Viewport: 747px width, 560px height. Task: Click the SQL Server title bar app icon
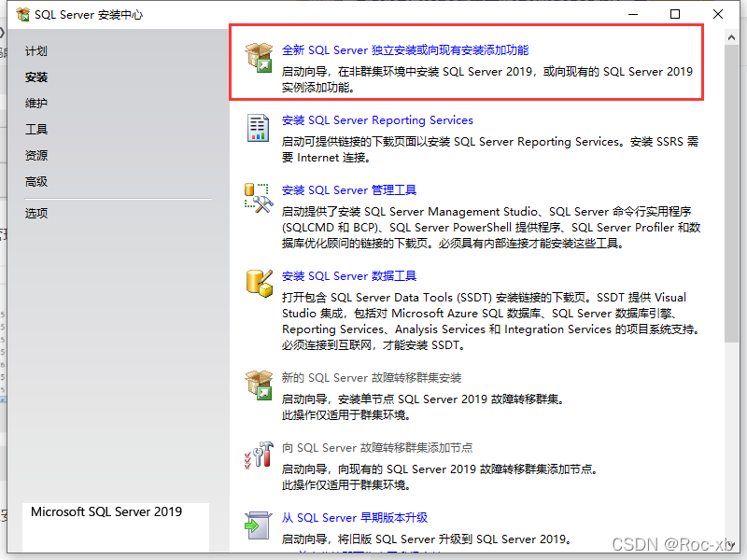tap(22, 15)
